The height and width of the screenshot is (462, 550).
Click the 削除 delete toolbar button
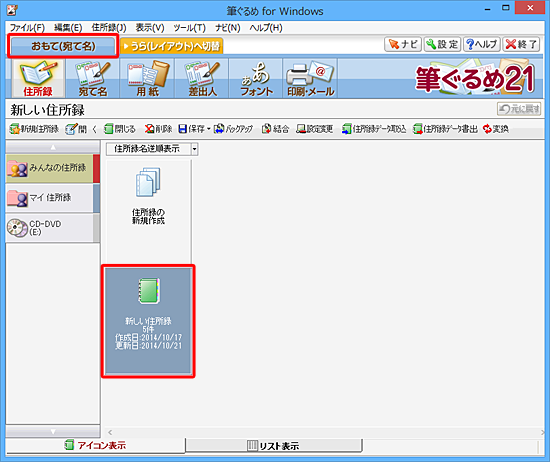pos(159,129)
